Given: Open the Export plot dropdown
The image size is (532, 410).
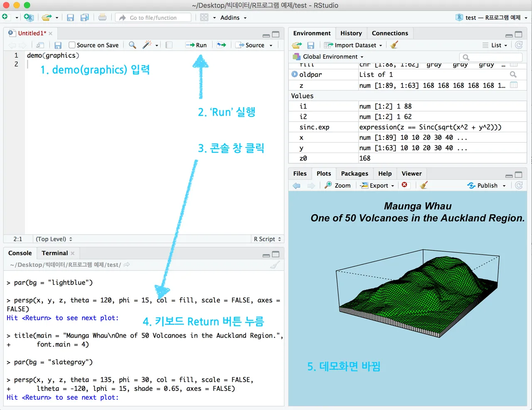Looking at the screenshot, I should 377,185.
